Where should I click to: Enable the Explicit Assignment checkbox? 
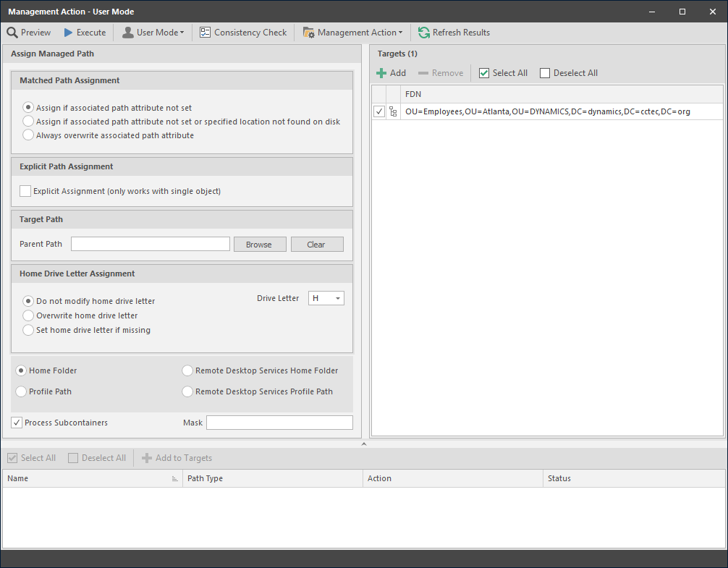pos(26,191)
